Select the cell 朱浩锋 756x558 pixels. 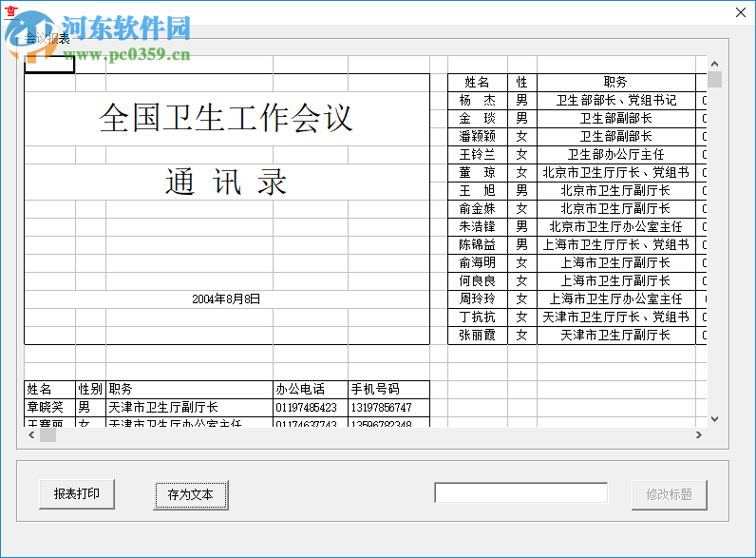[478, 227]
